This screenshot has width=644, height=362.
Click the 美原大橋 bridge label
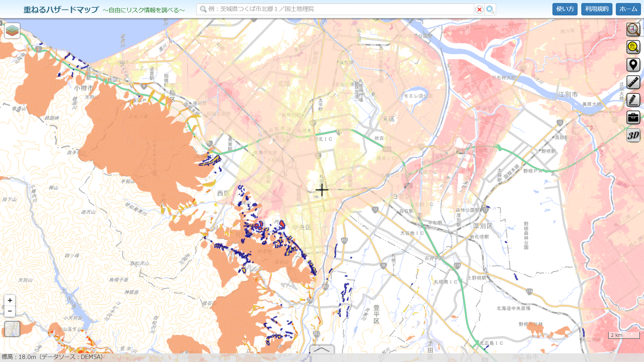592,104
